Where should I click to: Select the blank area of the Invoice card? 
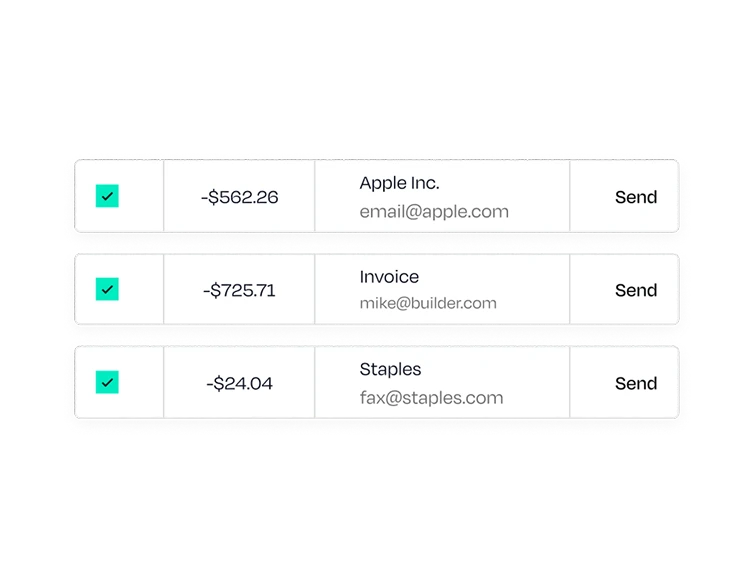(x=537, y=289)
